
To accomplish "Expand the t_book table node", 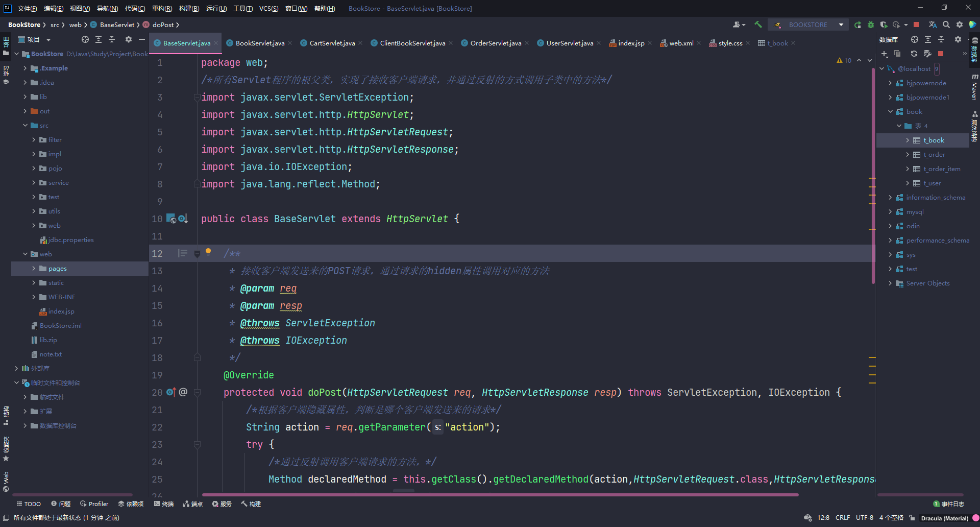I will [x=908, y=140].
